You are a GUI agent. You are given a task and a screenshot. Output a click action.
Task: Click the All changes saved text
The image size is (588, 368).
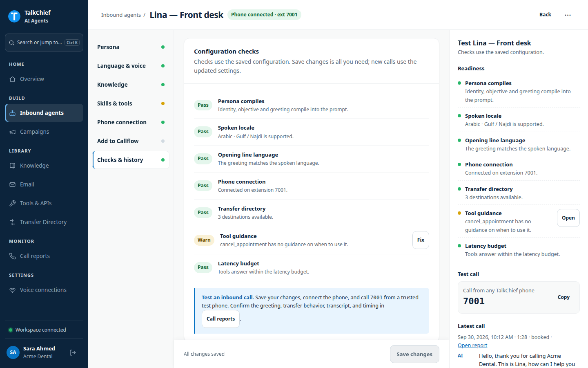(204, 354)
